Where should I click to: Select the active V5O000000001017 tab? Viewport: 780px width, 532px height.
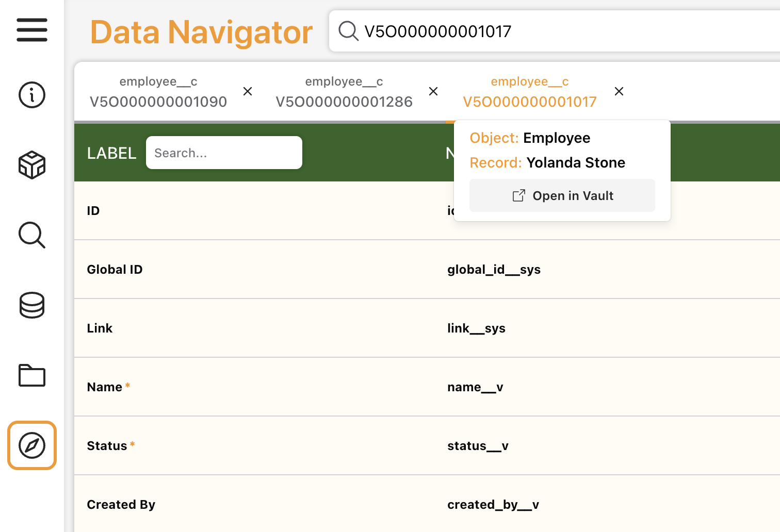tap(530, 92)
